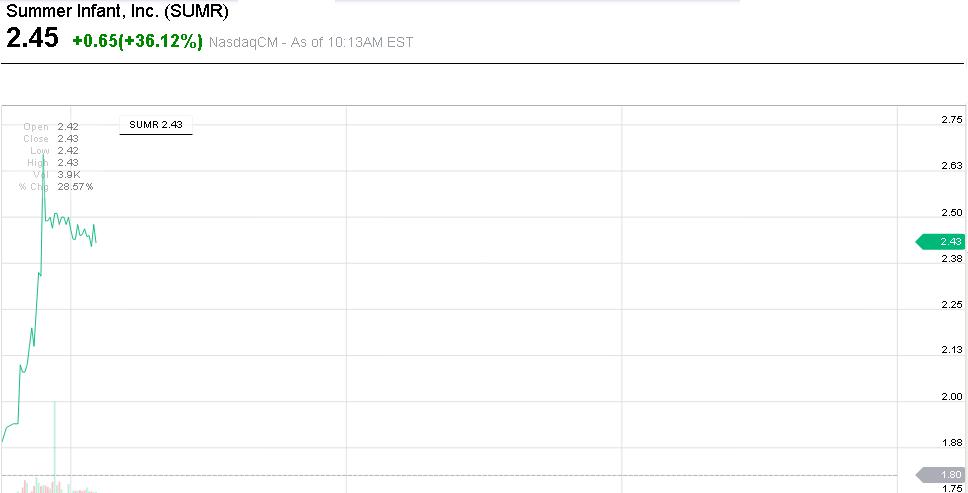The height and width of the screenshot is (493, 968).
Task: Click the 2.00 y-axis price label
Action: click(952, 397)
